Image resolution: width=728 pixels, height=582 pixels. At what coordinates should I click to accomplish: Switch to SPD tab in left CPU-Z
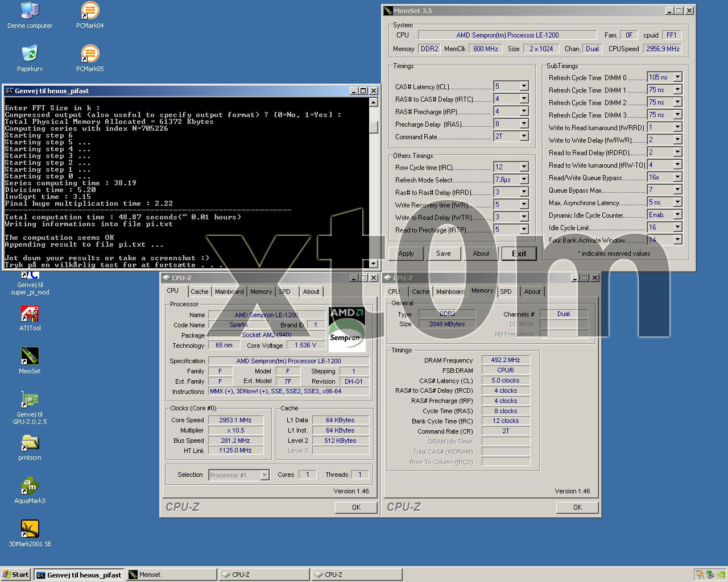(285, 292)
